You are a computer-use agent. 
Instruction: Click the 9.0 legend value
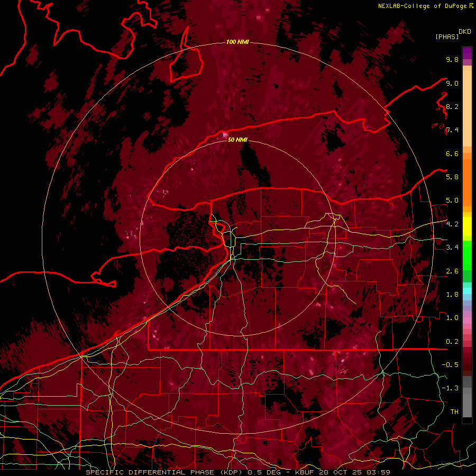tap(452, 83)
